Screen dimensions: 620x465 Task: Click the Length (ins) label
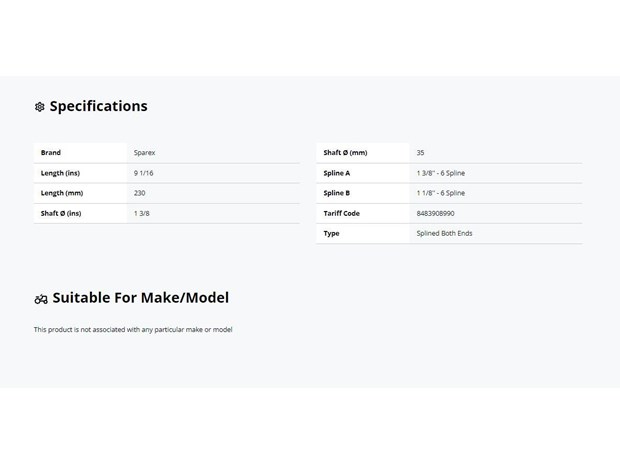click(x=60, y=173)
